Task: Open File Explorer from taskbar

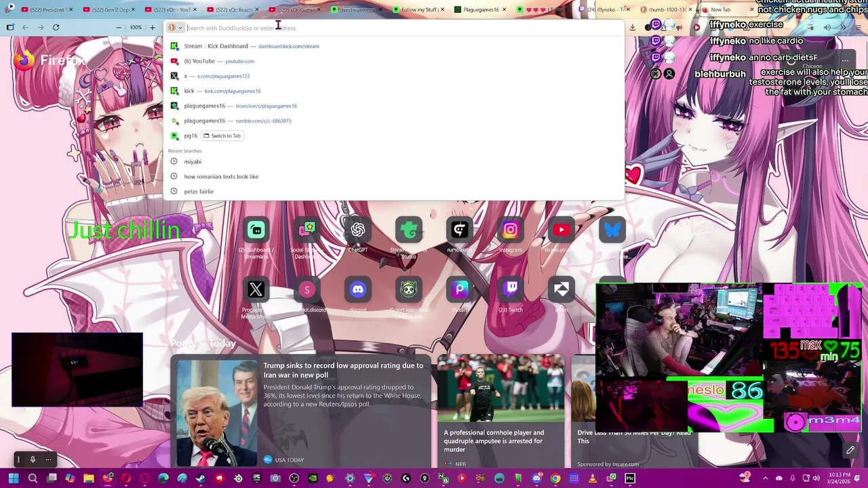Action: [89, 479]
